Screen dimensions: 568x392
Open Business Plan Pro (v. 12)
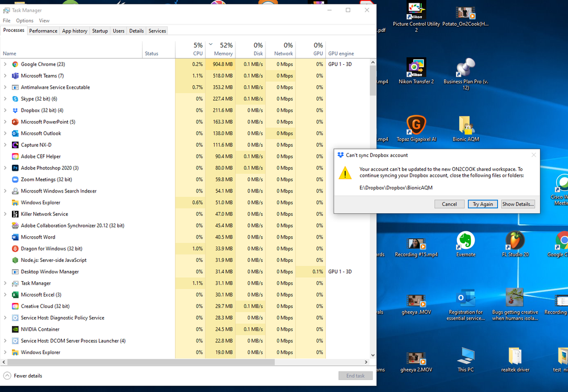point(466,67)
